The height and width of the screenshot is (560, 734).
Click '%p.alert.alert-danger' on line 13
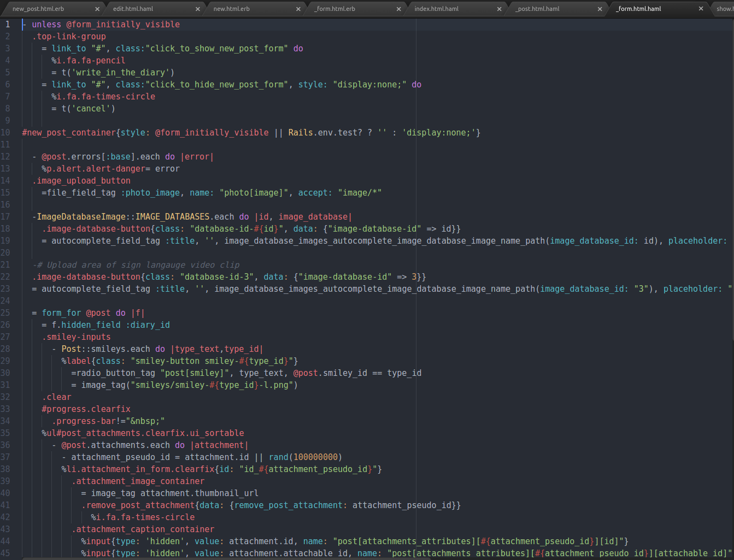click(93, 169)
